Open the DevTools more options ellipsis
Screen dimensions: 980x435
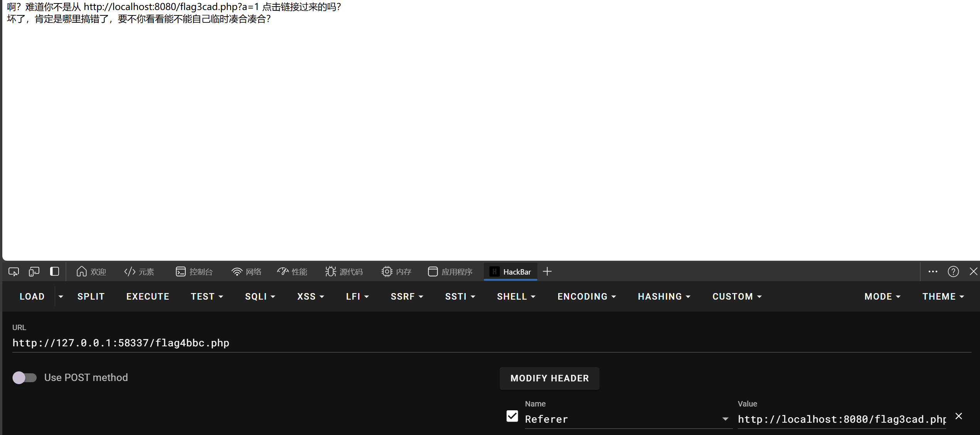[x=933, y=271]
